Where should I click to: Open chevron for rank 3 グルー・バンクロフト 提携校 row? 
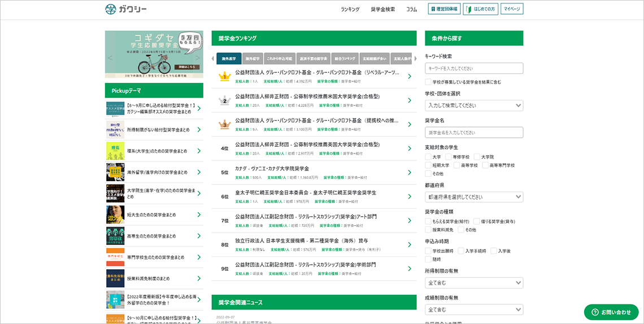410,125
